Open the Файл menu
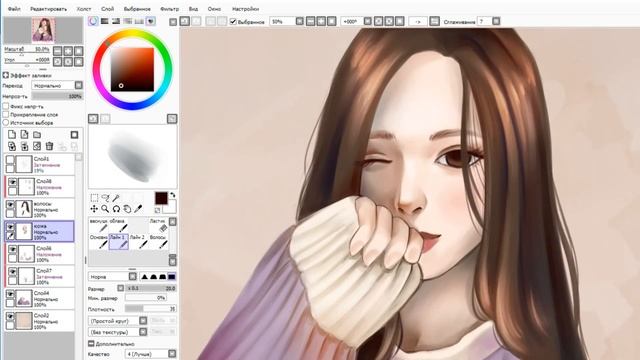 click(x=14, y=9)
